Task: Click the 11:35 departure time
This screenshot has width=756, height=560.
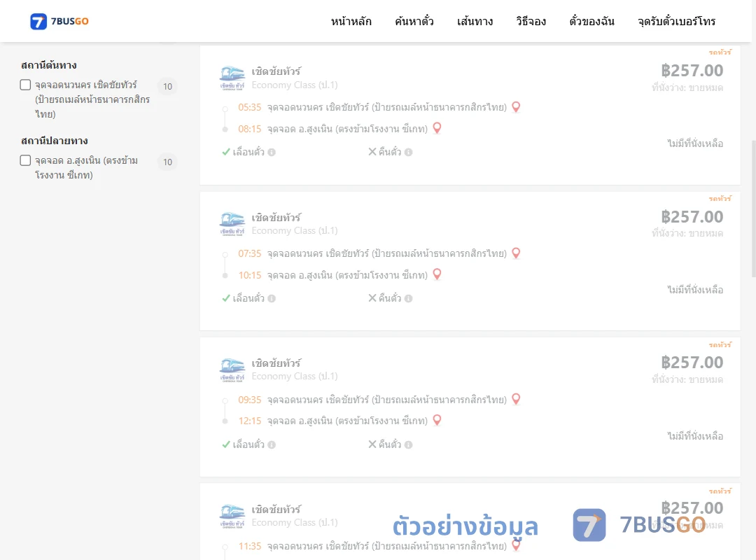Action: (x=249, y=546)
